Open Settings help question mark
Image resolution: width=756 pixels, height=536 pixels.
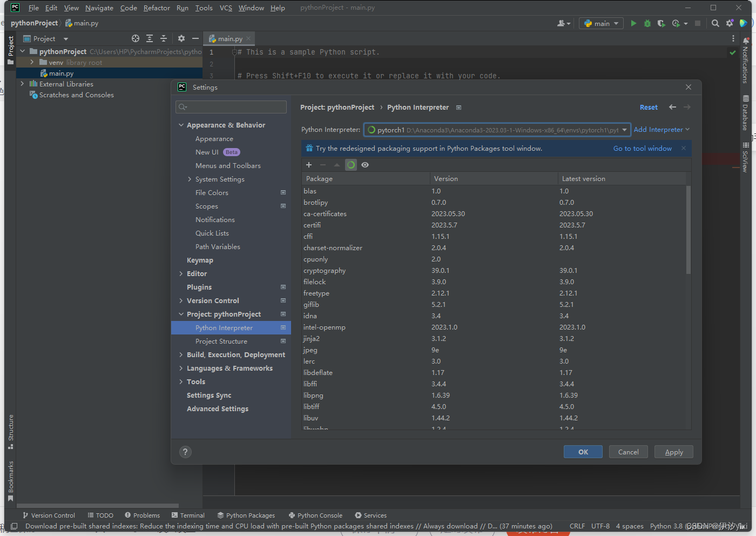pyautogui.click(x=185, y=452)
